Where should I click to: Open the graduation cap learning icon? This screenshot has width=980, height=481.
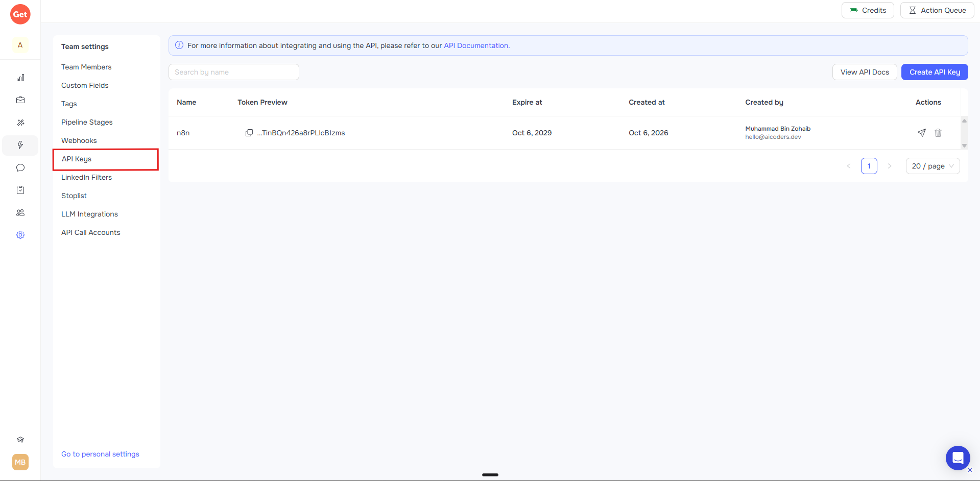coord(20,440)
